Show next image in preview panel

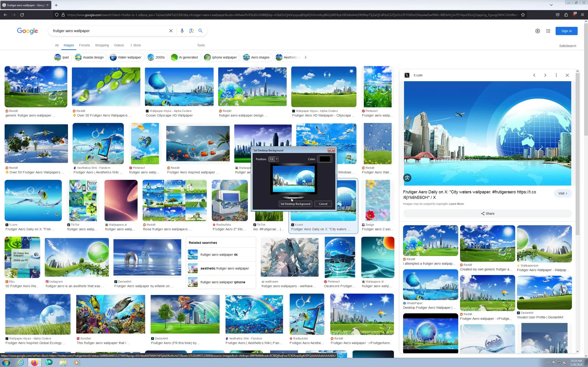click(545, 75)
